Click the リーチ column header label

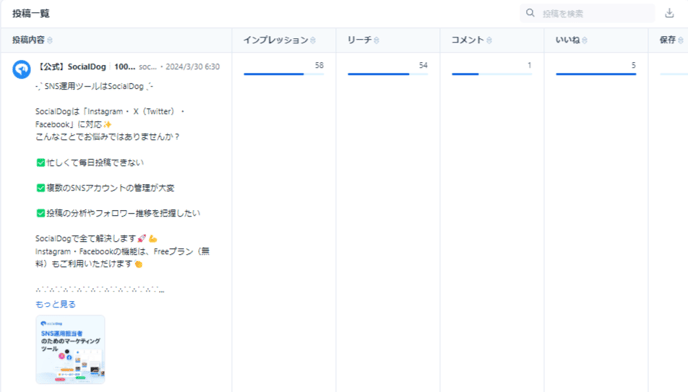click(360, 40)
